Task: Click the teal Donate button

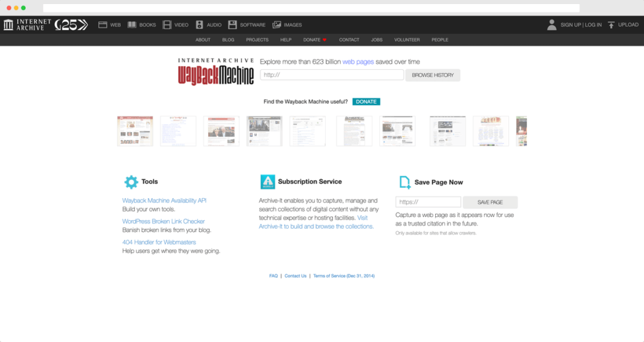Action: (x=366, y=102)
